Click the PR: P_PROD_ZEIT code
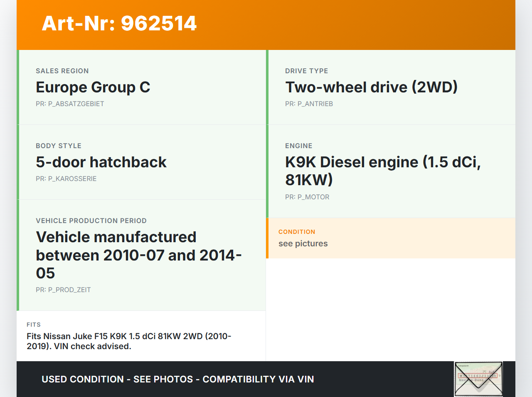Viewport: 532px width, 397px height. [x=63, y=290]
